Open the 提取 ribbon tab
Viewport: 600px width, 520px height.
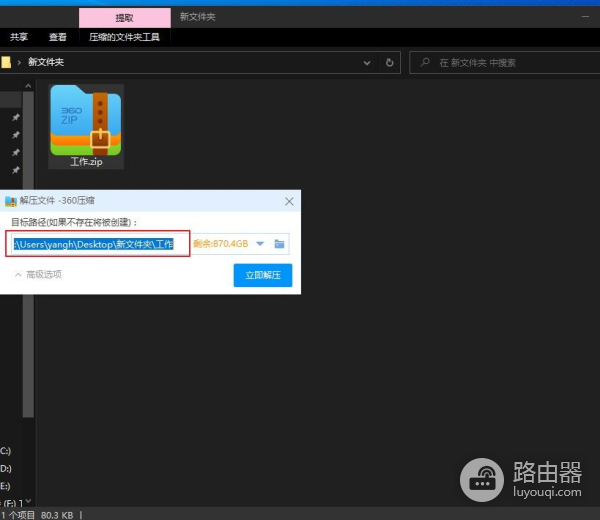125,18
